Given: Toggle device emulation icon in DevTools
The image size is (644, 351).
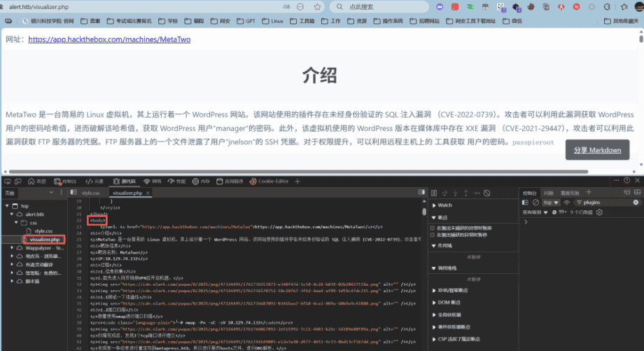Looking at the screenshot, I should [18, 181].
